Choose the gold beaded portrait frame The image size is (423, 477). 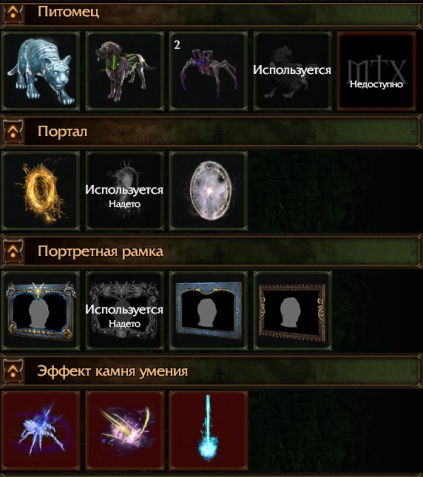(x=292, y=311)
